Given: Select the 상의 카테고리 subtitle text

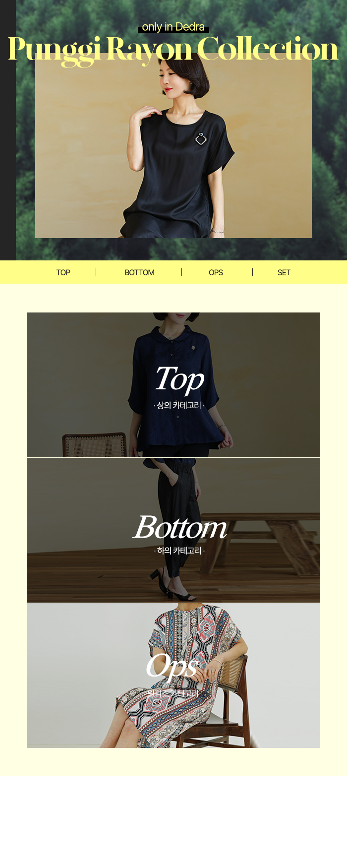Looking at the screenshot, I should [x=179, y=405].
